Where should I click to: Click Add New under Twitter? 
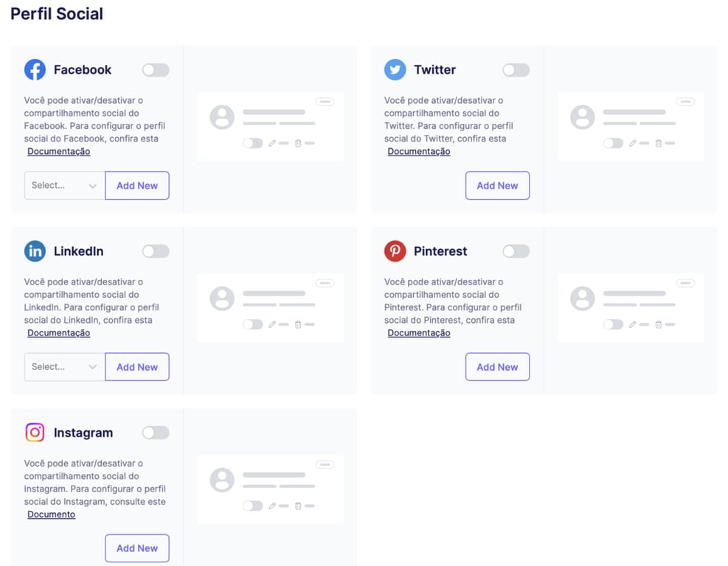point(497,185)
